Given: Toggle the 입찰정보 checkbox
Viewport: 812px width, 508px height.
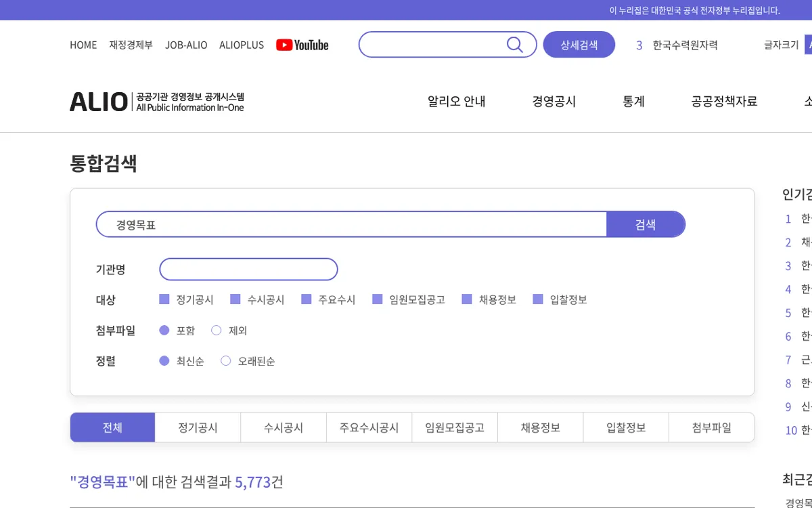Looking at the screenshot, I should (x=538, y=299).
